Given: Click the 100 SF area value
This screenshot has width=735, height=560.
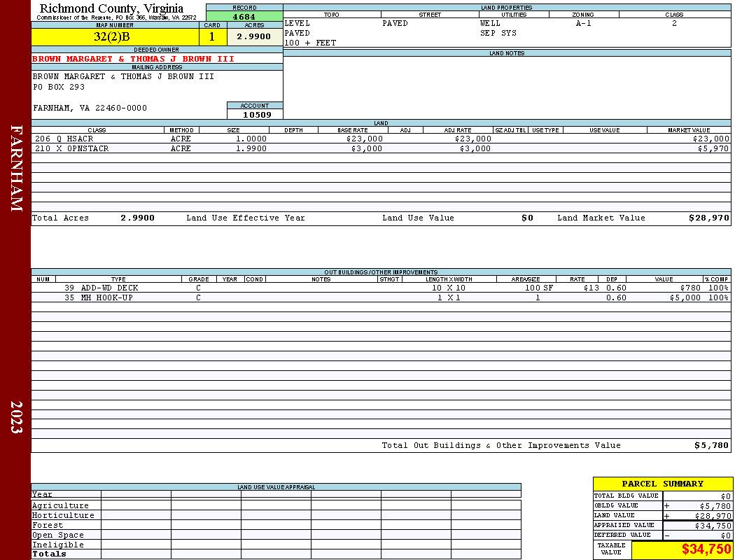Looking at the screenshot, I should 538,288.
